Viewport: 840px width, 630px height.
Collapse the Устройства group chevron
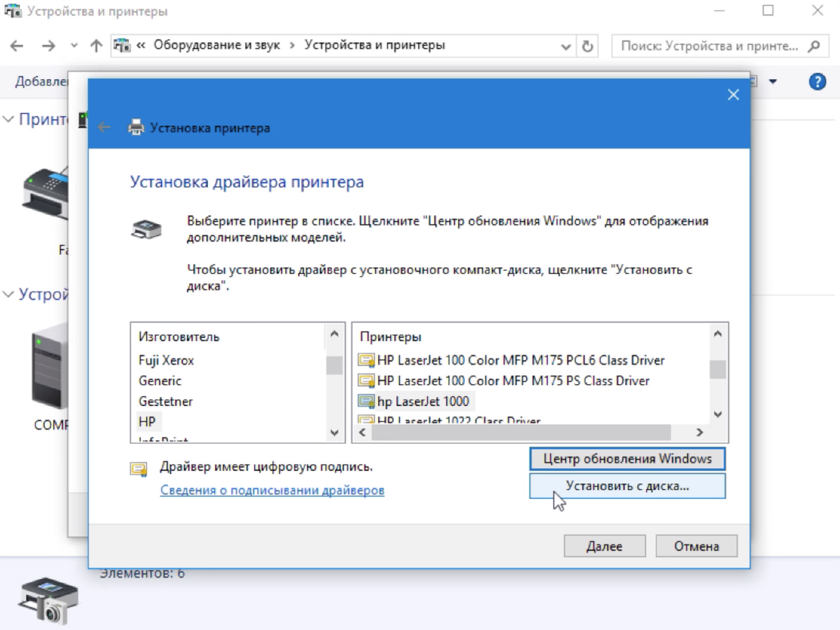point(8,294)
